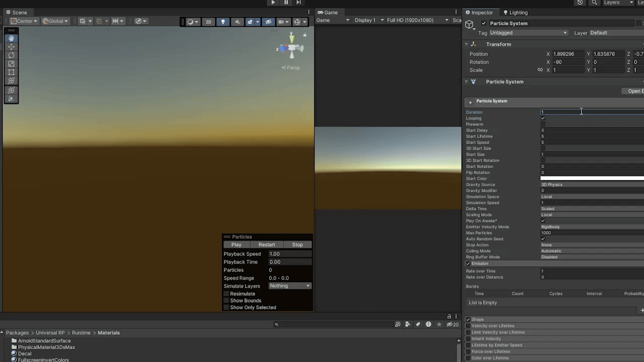The height and width of the screenshot is (362, 644).
Task: Open the Full HD resolution dropdown
Action: click(x=418, y=20)
